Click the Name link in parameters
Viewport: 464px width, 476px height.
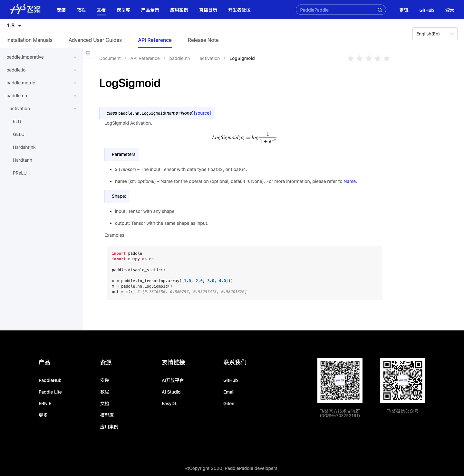(x=349, y=181)
